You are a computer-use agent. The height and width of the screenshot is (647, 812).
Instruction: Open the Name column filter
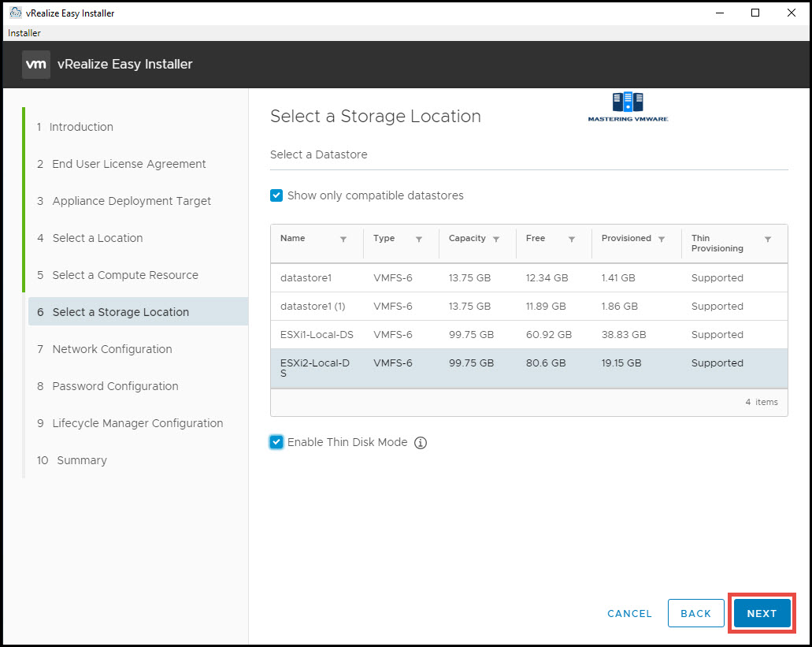(x=344, y=238)
